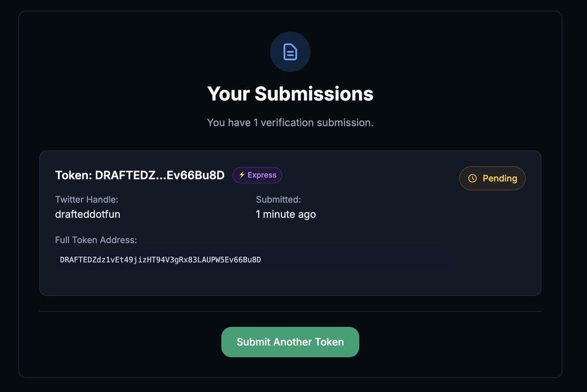The image size is (587, 392).
Task: Click the Twitter Handle label
Action: (x=86, y=199)
